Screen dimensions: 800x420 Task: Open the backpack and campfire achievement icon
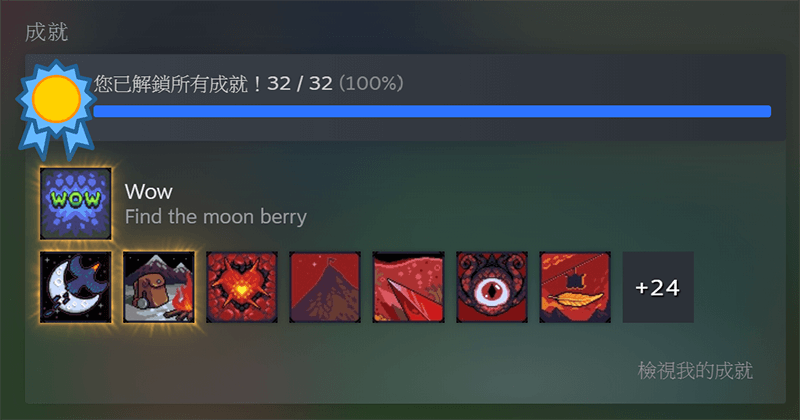pos(159,287)
